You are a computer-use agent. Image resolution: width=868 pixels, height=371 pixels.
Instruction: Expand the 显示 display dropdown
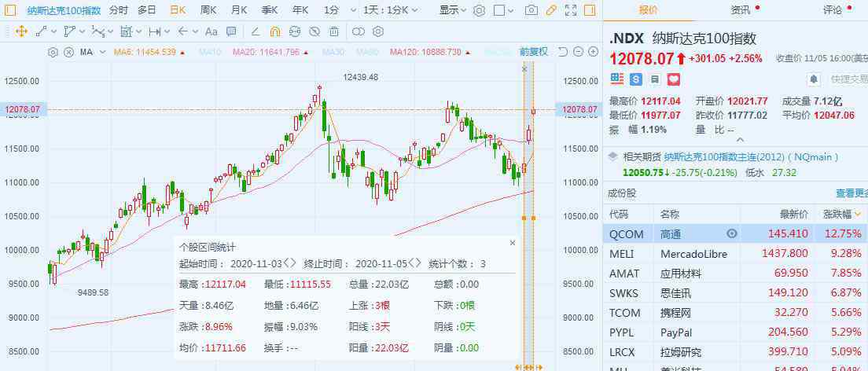pyautogui.click(x=453, y=10)
